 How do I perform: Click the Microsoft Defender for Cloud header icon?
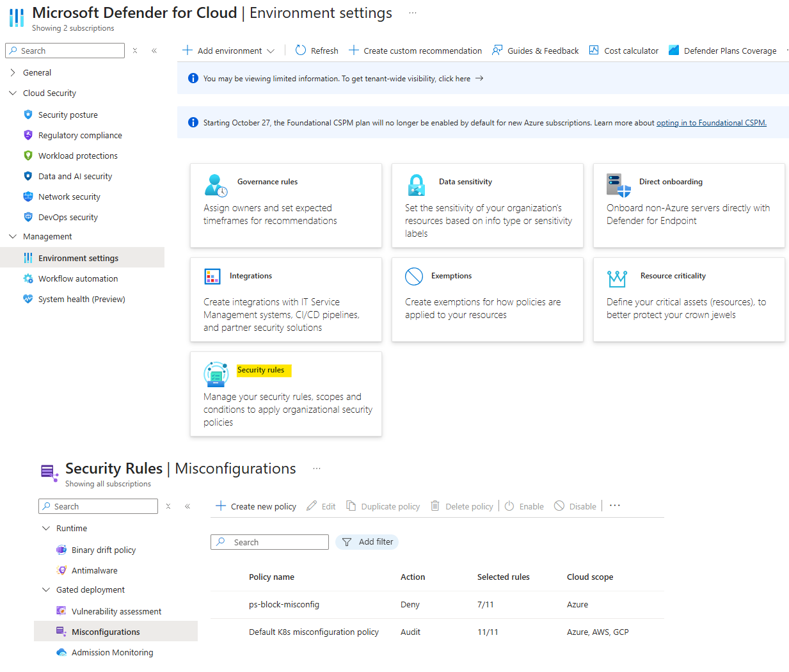[17, 18]
